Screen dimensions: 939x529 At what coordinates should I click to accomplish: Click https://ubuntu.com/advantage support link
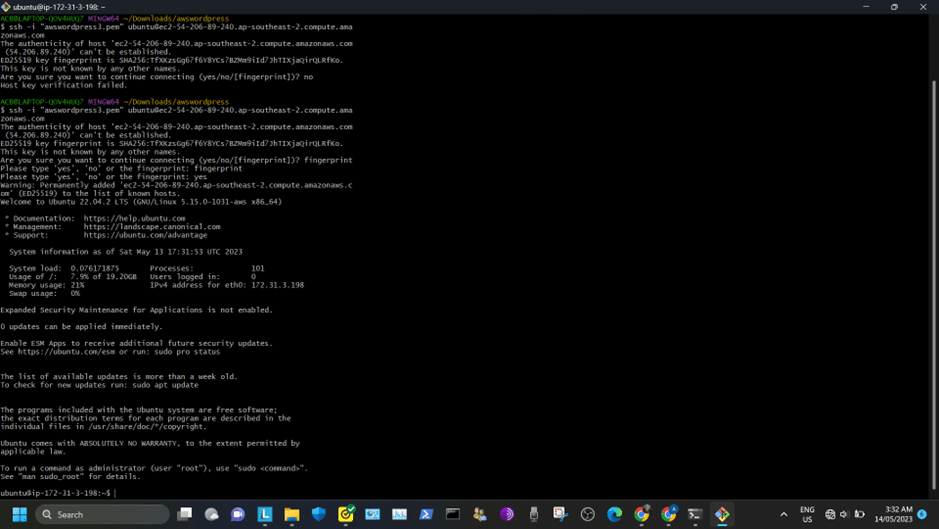(146, 235)
